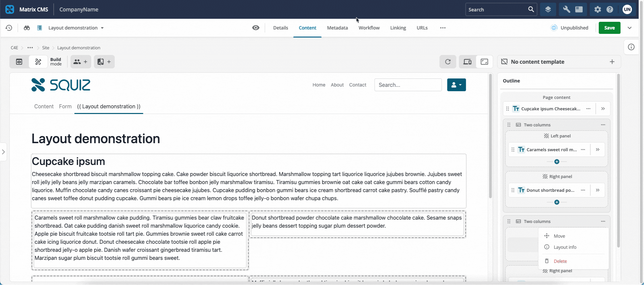The width and height of the screenshot is (644, 285).
Task: Select Layout info in context menu
Action: click(574, 247)
